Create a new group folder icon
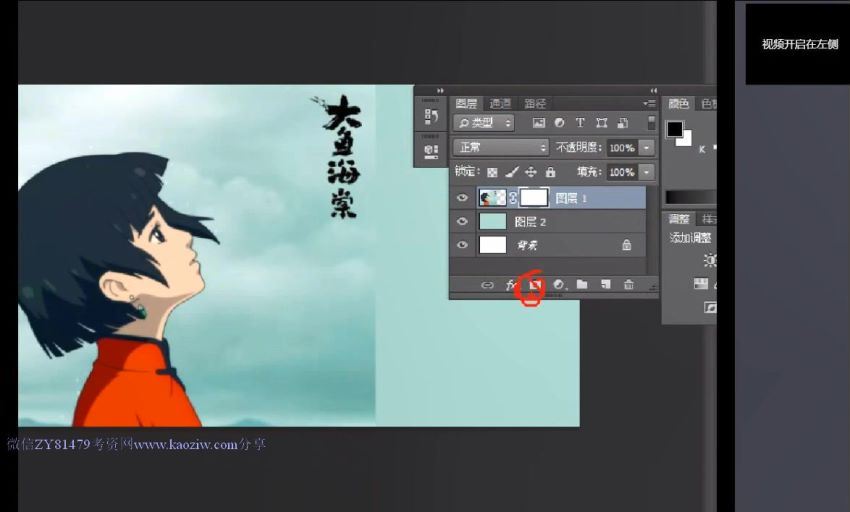This screenshot has height=512, width=850. (582, 284)
